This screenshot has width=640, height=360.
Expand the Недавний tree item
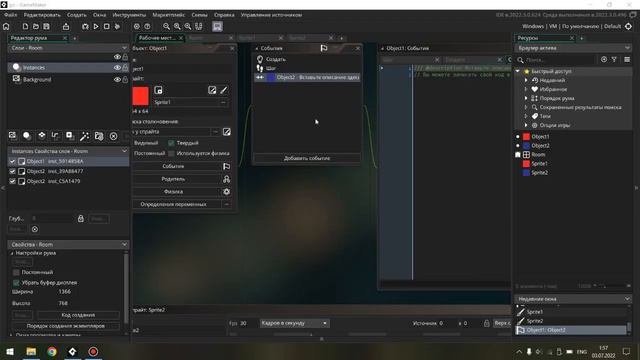[526, 80]
